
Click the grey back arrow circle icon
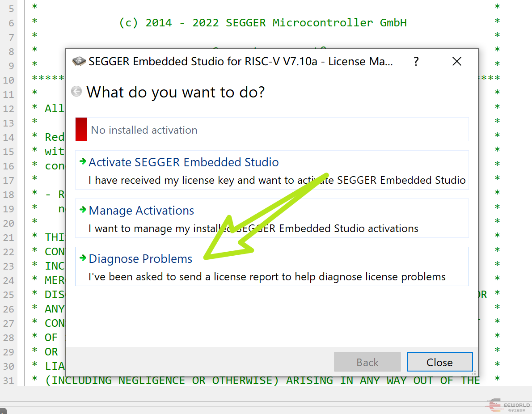[77, 92]
